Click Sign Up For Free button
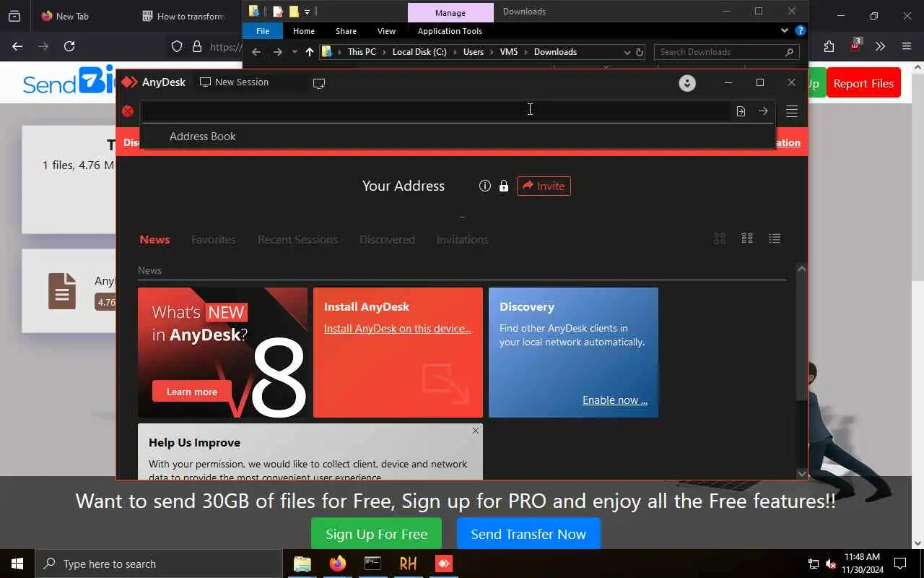The height and width of the screenshot is (578, 924). coord(377,534)
